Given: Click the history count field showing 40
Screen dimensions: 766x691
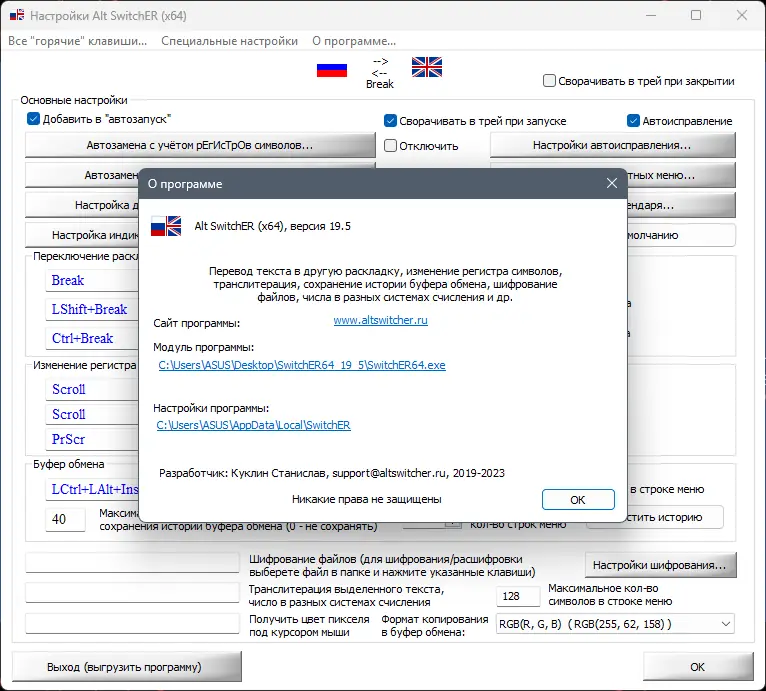Looking at the screenshot, I should [65, 519].
